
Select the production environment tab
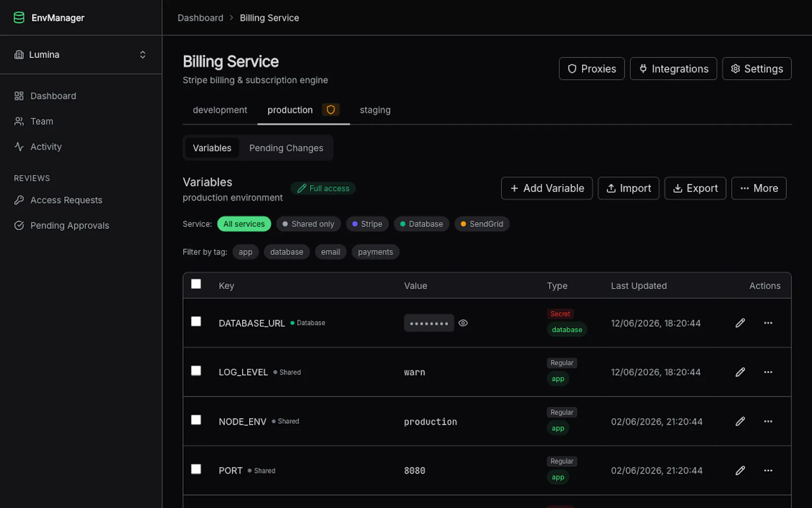303,110
